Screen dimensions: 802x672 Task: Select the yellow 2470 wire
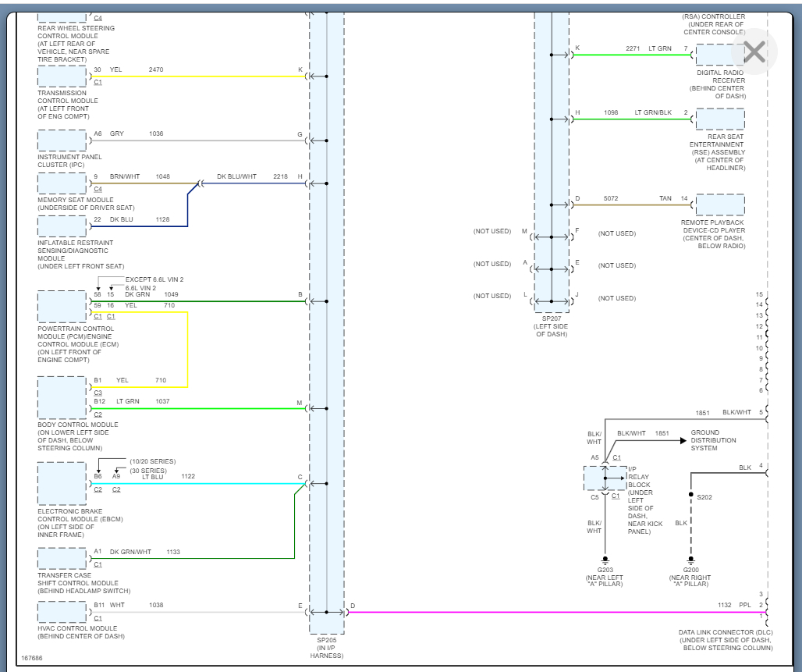point(195,76)
